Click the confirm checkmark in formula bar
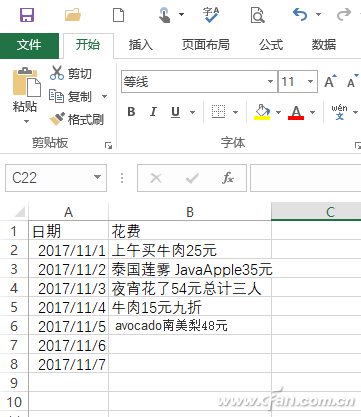Viewport: 361px width, 417px height. click(192, 178)
